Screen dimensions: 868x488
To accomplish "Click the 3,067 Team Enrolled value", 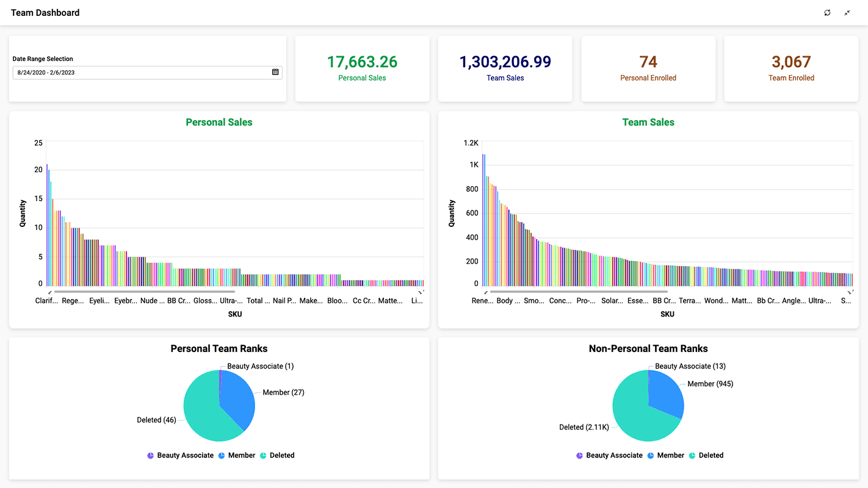I will click(x=791, y=62).
